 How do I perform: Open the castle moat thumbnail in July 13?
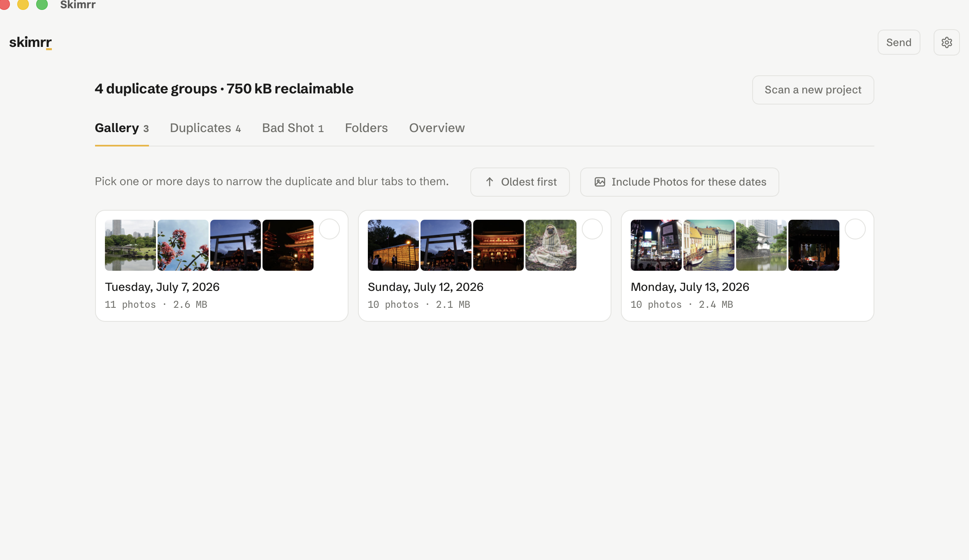[x=761, y=245]
